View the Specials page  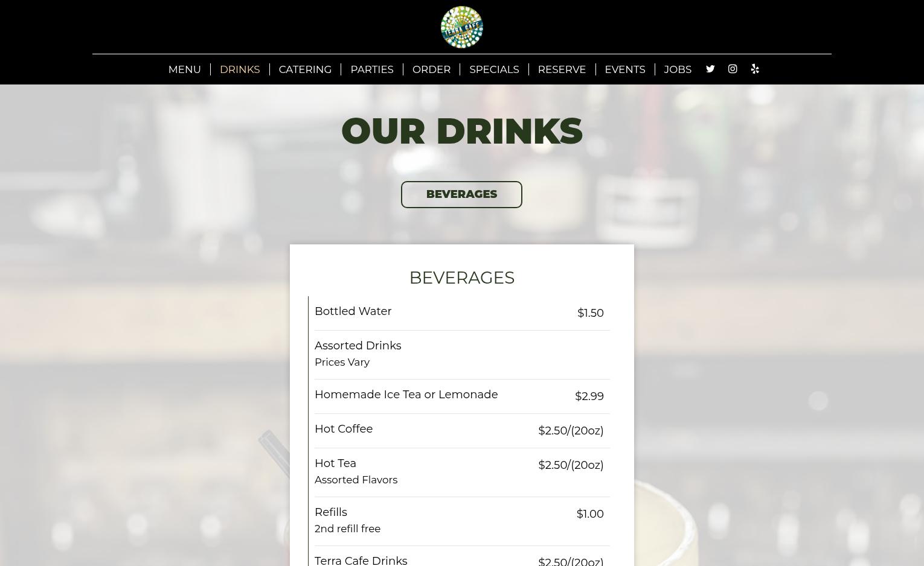(494, 69)
